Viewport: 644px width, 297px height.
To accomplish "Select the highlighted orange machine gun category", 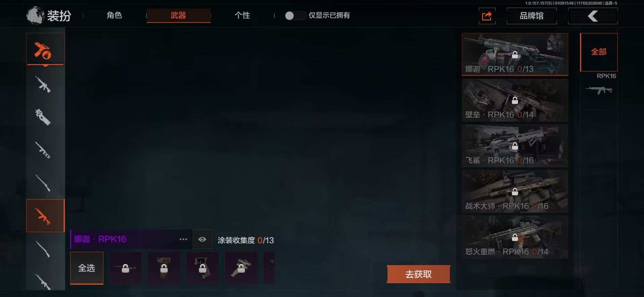I will pos(45,216).
